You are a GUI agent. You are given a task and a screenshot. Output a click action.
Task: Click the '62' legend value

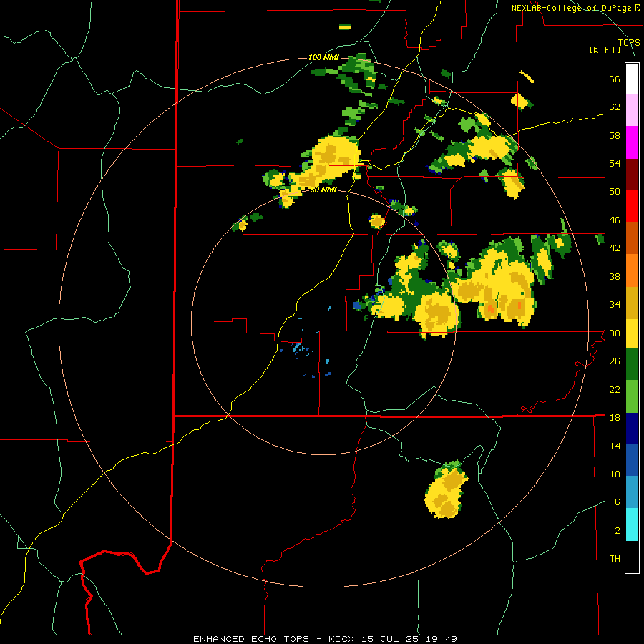[615, 107]
